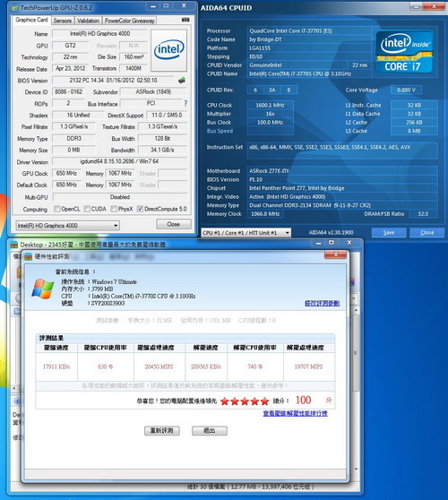Click the Multi-GPU Disabled field

[x=120, y=197]
